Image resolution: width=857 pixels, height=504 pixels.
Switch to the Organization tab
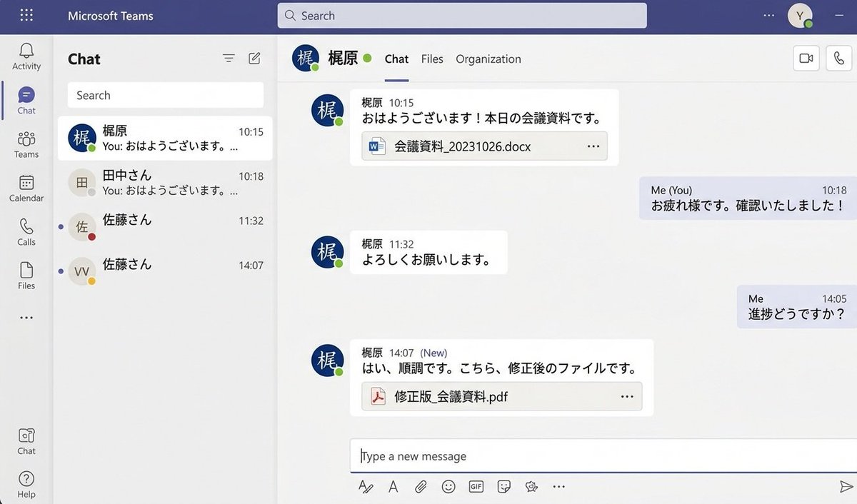point(488,59)
